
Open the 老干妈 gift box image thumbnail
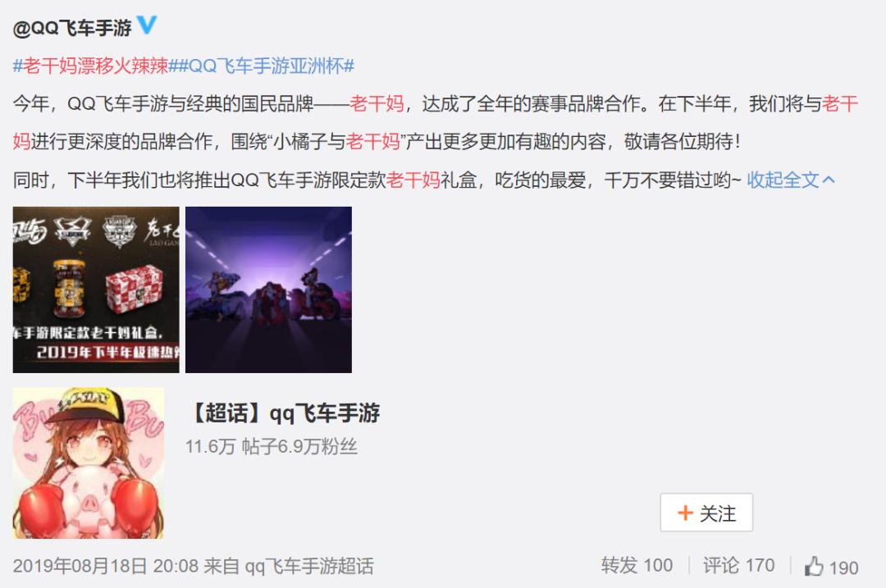[96, 289]
